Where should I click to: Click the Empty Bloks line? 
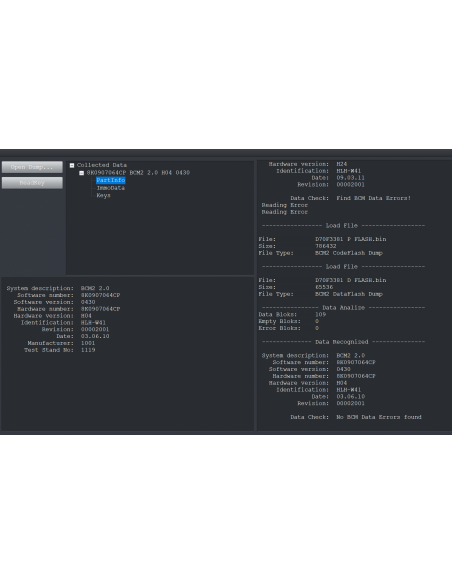pyautogui.click(x=289, y=321)
